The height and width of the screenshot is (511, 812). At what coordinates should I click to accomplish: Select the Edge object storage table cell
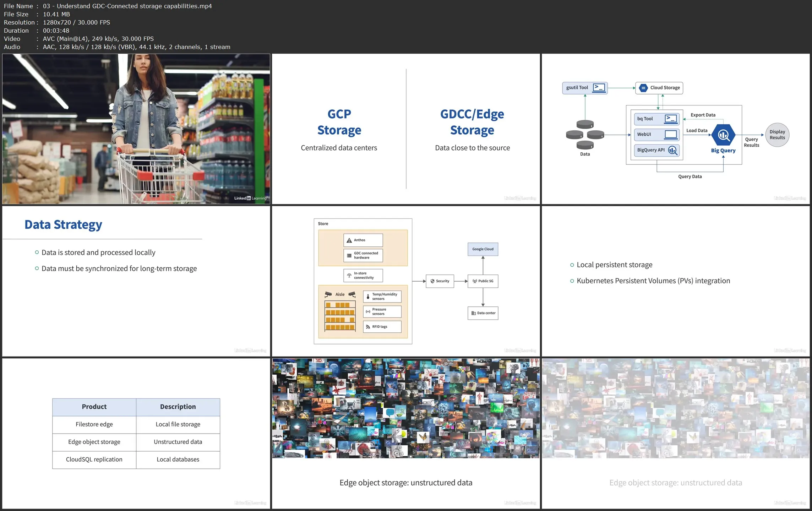point(94,442)
